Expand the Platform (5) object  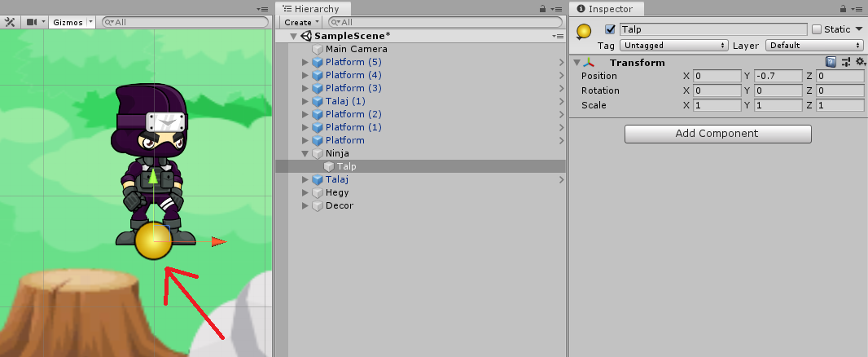(x=305, y=62)
